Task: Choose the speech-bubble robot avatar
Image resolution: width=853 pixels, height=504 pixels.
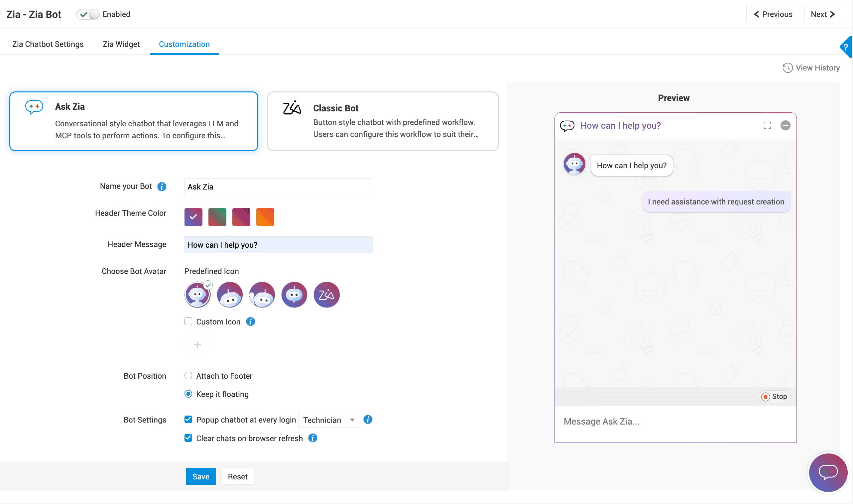Action: [295, 295]
